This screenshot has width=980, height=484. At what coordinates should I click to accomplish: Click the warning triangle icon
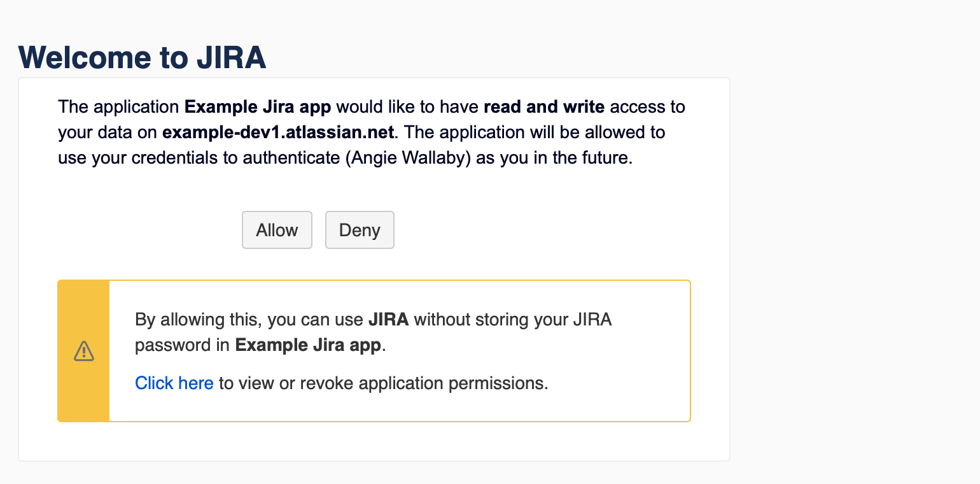point(84,351)
